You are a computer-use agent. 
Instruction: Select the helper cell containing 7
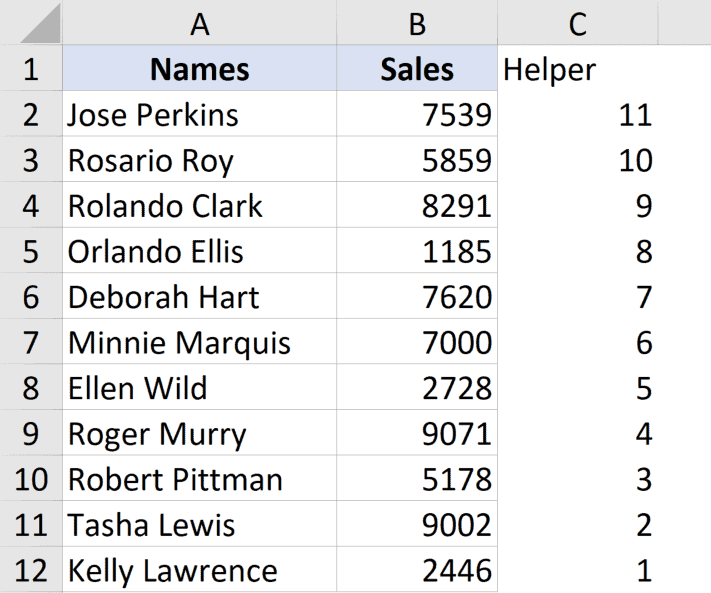[x=577, y=297]
